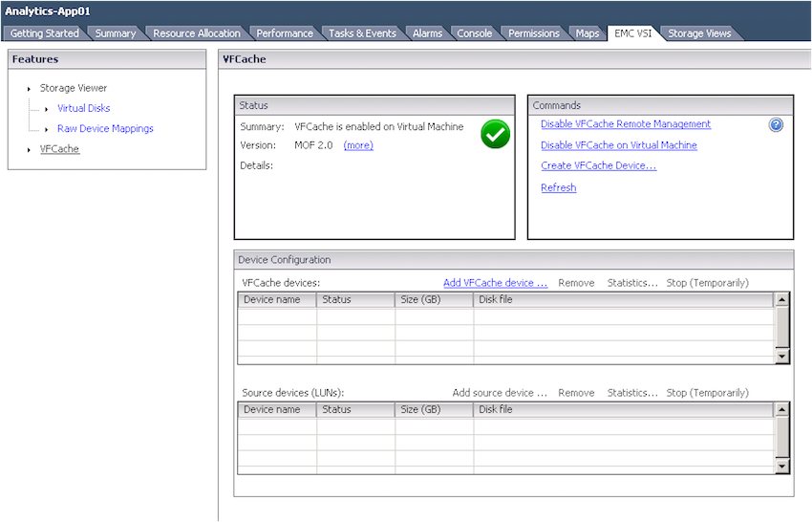Viewport: 812px width, 522px height.
Task: Select the EMC VSI tab
Action: pos(632,33)
